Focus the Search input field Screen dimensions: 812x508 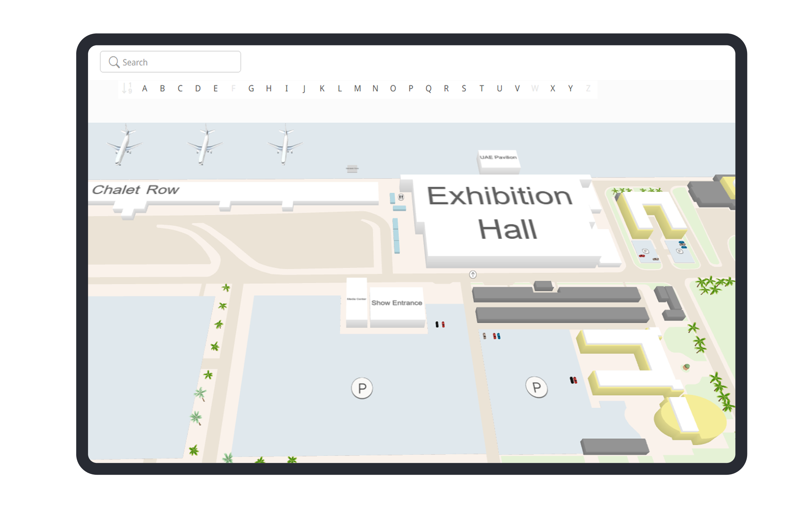[178, 62]
